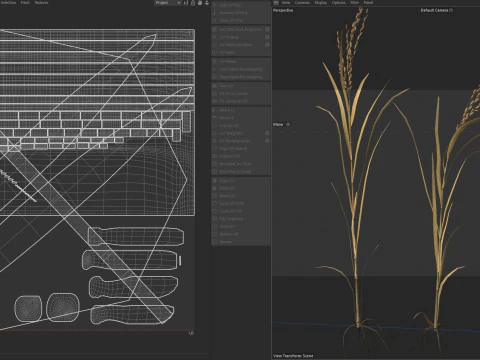Open the UV Unwrap options gear
Image resolution: width=480 pixels, height=360 pixels.
267,37
